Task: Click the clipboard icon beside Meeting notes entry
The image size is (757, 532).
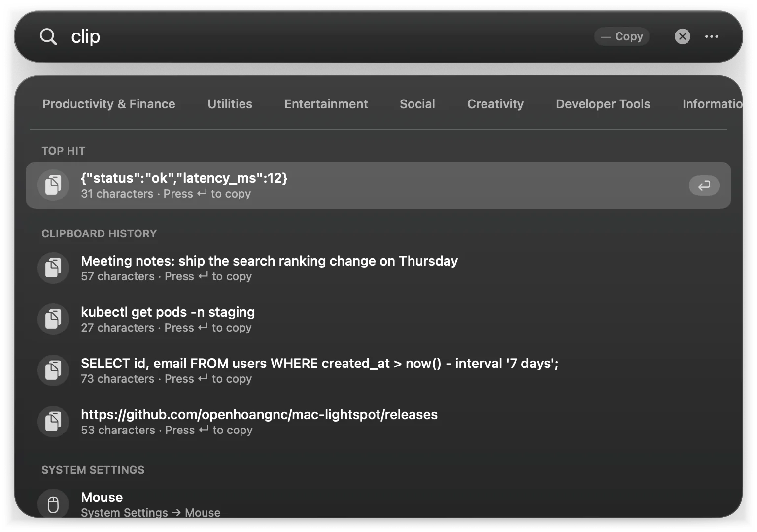Action: 53,268
